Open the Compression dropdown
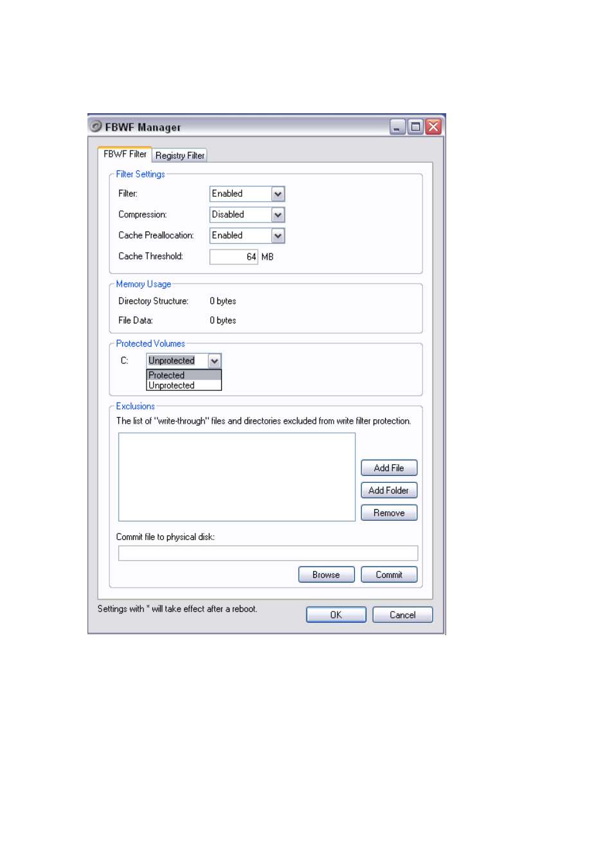The height and width of the screenshot is (868, 614). pyautogui.click(x=247, y=215)
